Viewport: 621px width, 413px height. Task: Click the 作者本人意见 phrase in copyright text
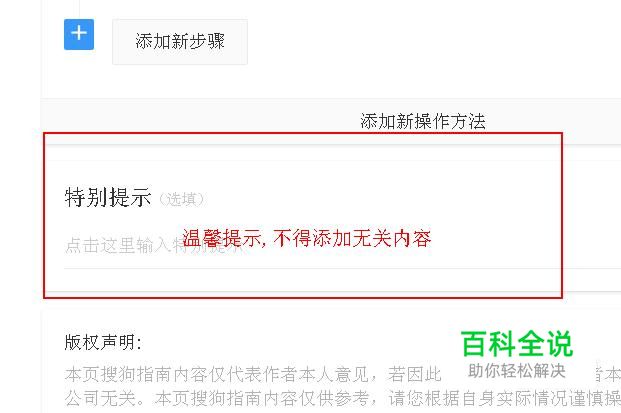click(316, 374)
